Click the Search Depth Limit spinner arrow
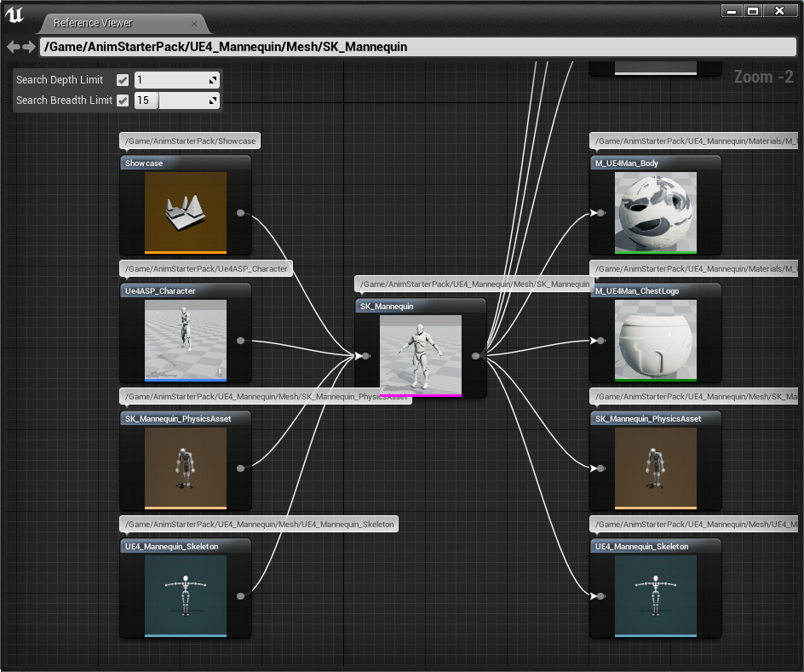The image size is (804, 672). tap(213, 80)
